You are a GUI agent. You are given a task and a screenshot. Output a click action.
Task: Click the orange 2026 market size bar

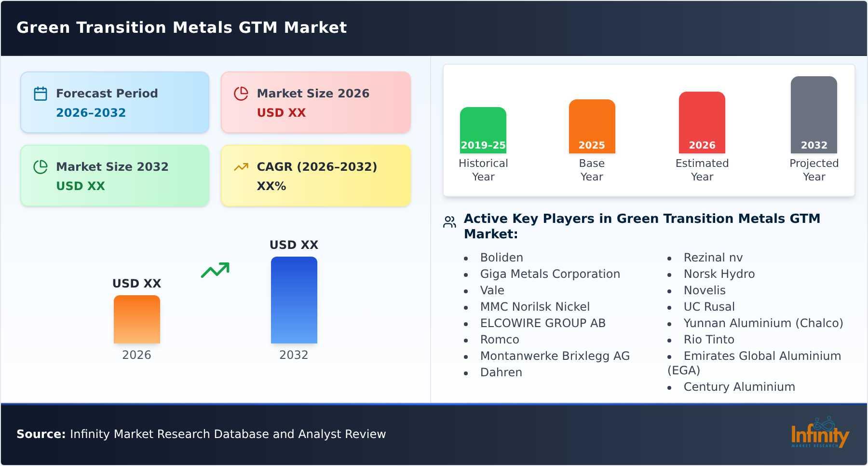pos(137,319)
